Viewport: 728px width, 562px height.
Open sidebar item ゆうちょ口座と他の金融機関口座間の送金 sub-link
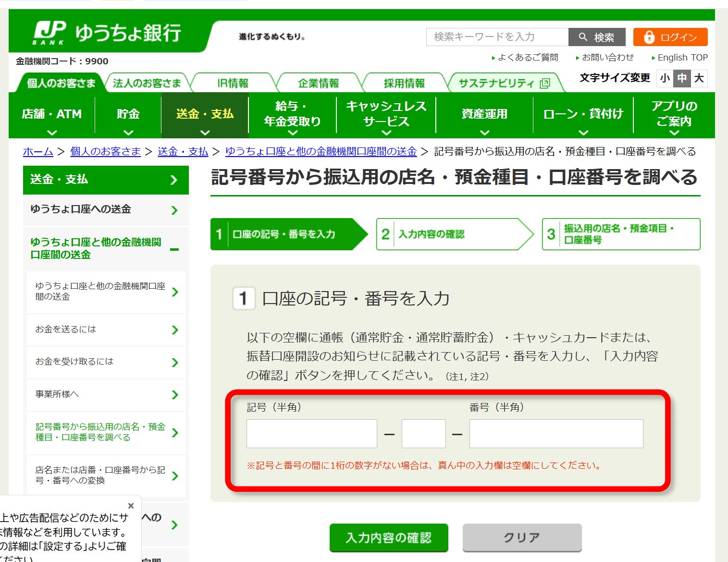click(106, 292)
